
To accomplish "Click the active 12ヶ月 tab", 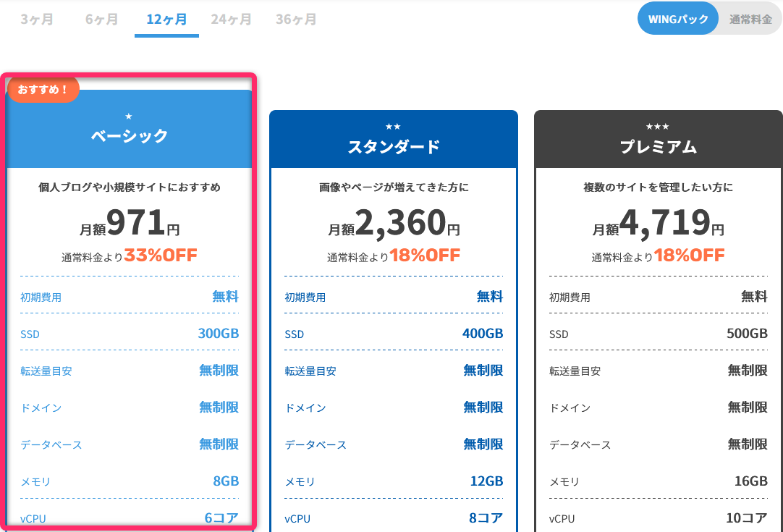I will 166,20.
